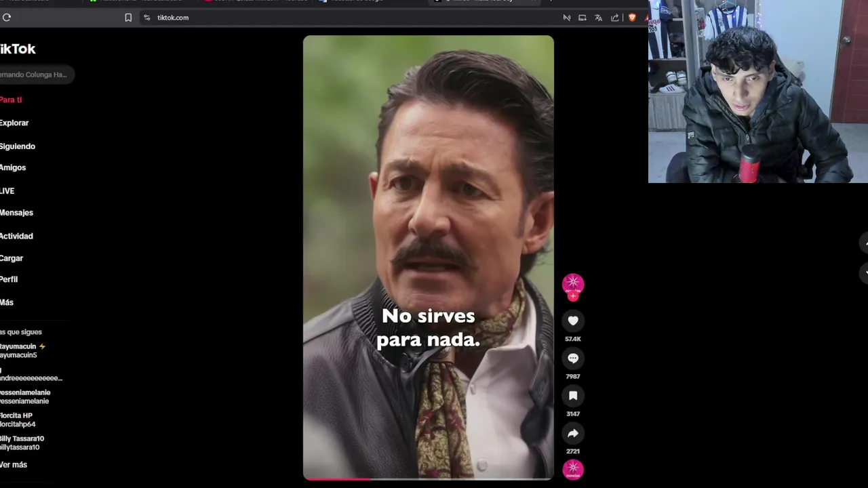Image resolution: width=868 pixels, height=488 pixels.
Task: Click the video progress bar
Action: click(428, 479)
